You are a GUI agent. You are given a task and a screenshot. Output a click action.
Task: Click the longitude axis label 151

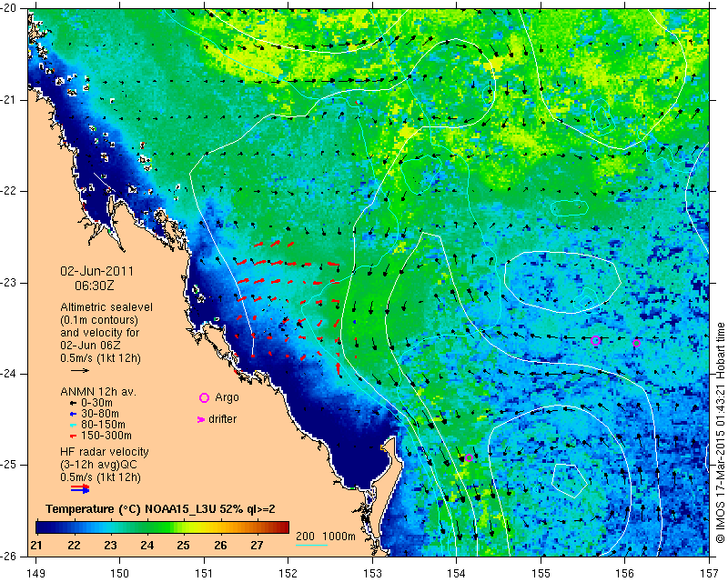coord(204,574)
